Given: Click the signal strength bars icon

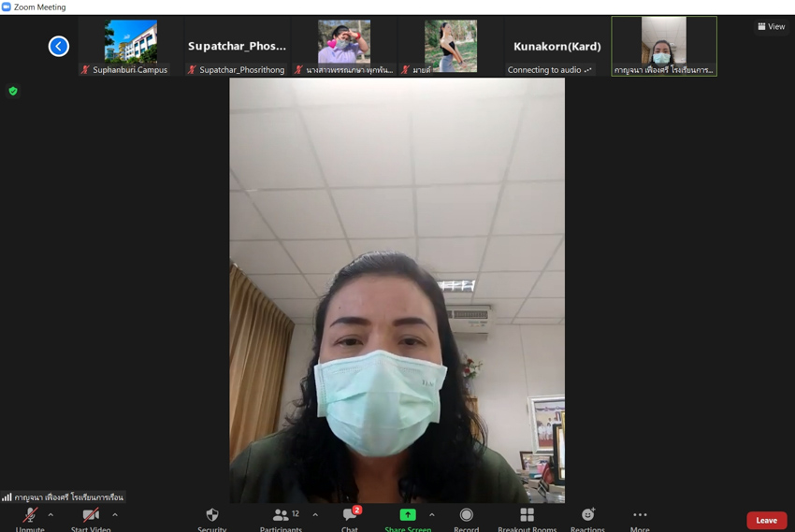Looking at the screenshot, I should 7,497.
